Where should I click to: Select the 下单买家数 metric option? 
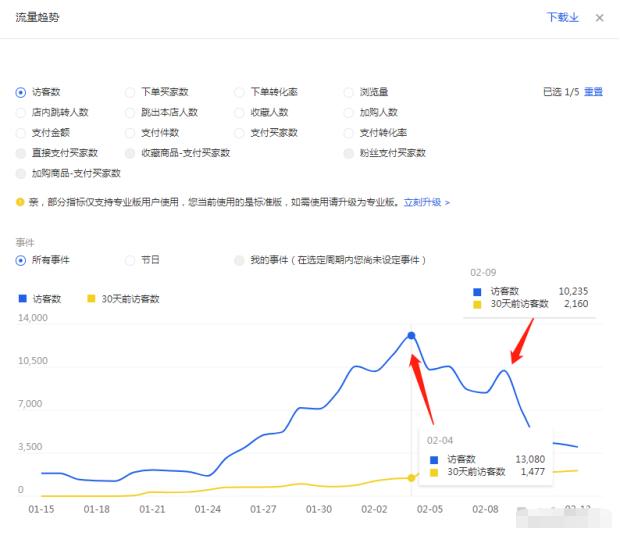130,92
